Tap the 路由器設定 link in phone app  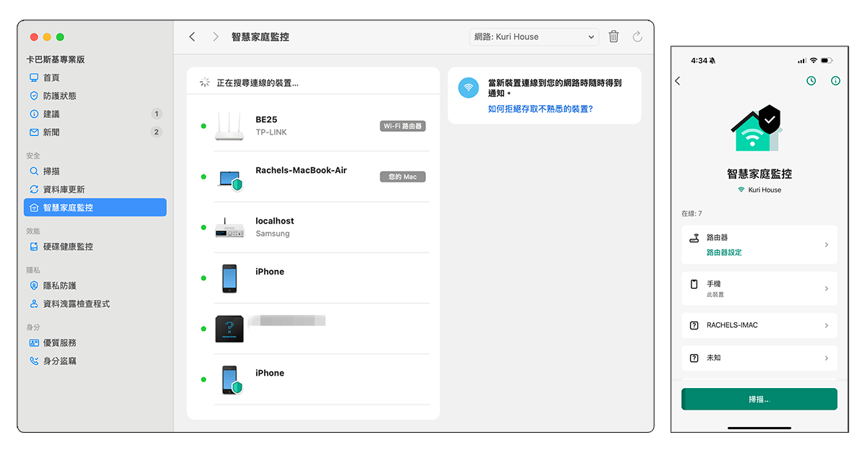724,253
